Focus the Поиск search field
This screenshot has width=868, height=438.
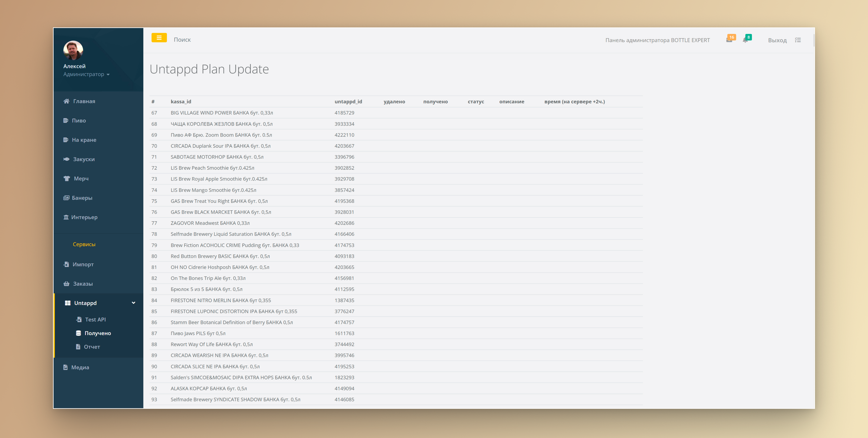(x=182, y=40)
